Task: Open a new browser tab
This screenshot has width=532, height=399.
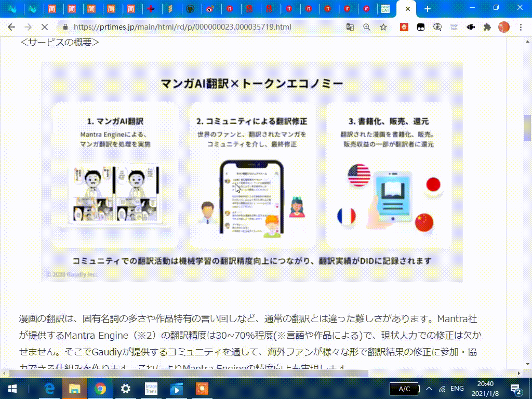Action: point(428,9)
